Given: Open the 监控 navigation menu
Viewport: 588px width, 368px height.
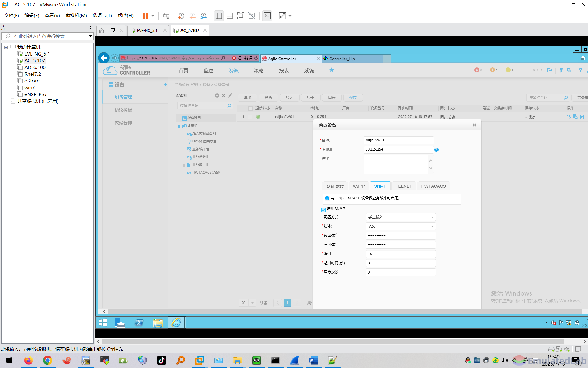Looking at the screenshot, I should (209, 71).
